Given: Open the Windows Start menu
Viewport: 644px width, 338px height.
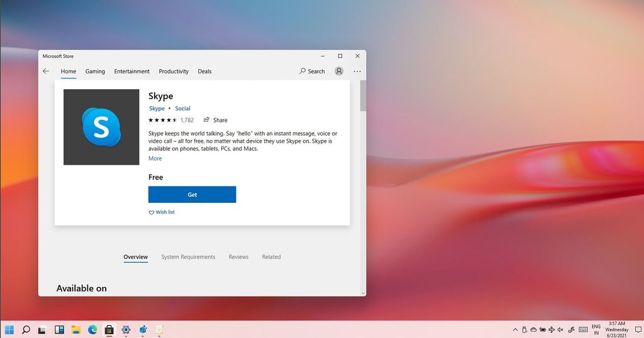Looking at the screenshot, I should point(9,329).
